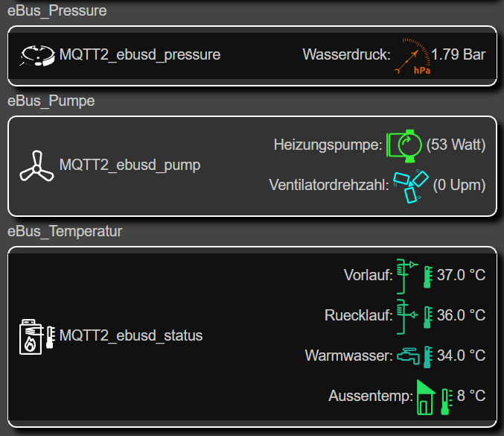The width and height of the screenshot is (504, 436).
Task: Open the eBus_Pumpe group heading
Action: 51,101
